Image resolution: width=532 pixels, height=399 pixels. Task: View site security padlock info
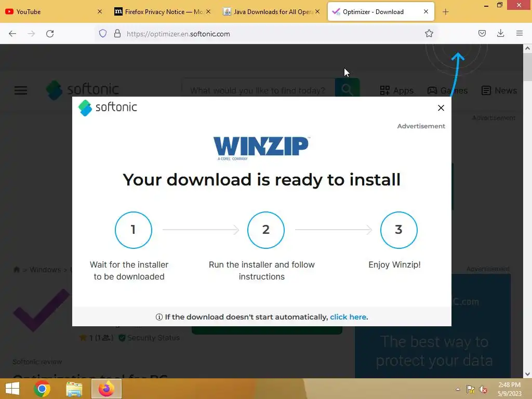coord(117,34)
